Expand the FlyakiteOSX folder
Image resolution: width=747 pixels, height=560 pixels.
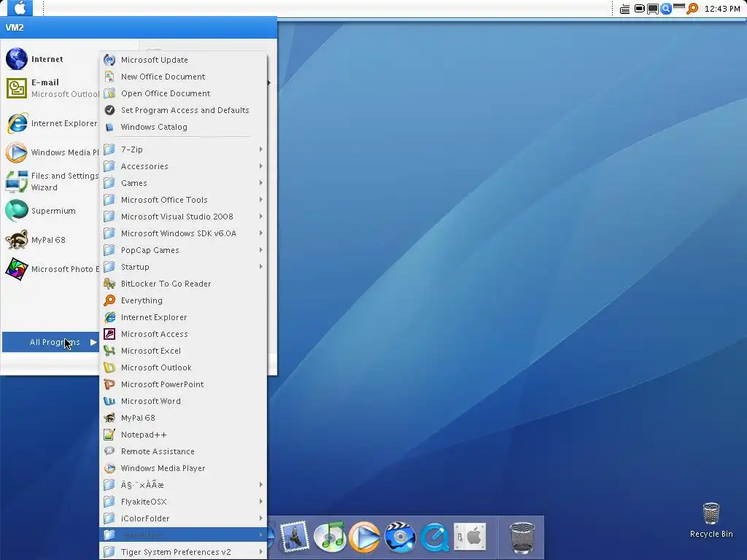183,502
